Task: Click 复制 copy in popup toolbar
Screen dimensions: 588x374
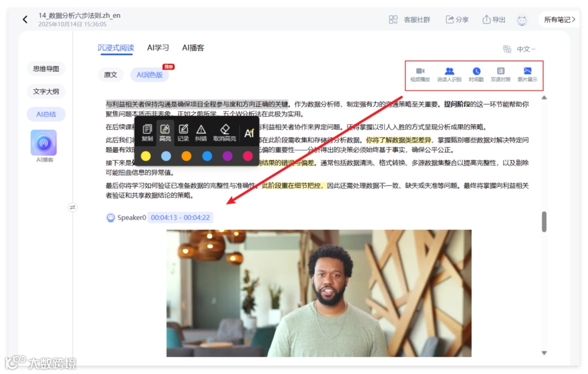Action: (147, 132)
